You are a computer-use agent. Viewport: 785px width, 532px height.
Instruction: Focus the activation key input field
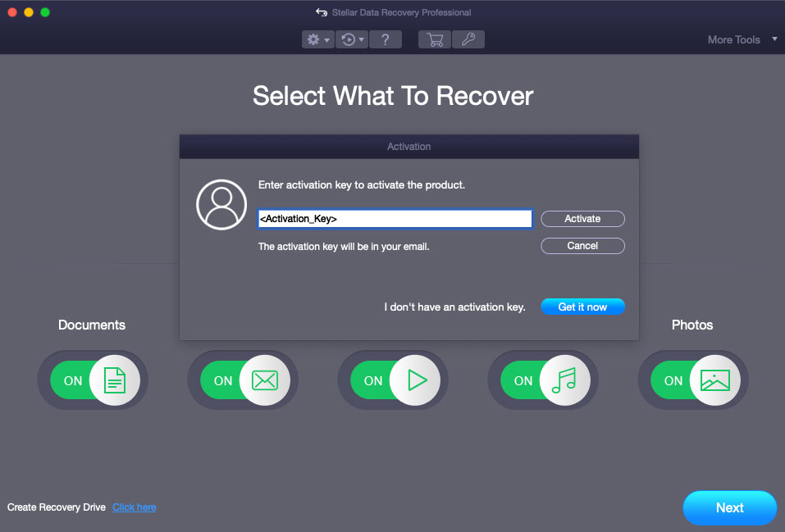(x=395, y=219)
